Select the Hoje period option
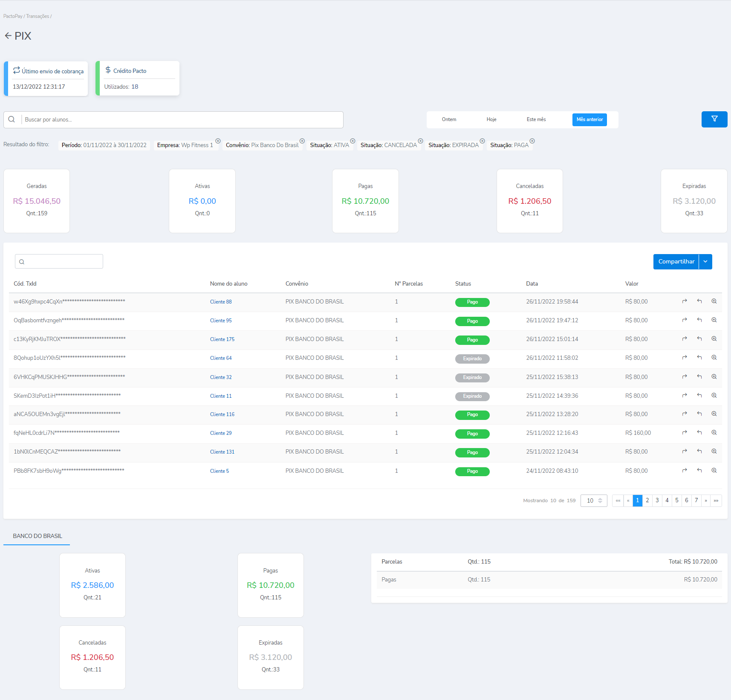The width and height of the screenshot is (731, 700). point(491,119)
